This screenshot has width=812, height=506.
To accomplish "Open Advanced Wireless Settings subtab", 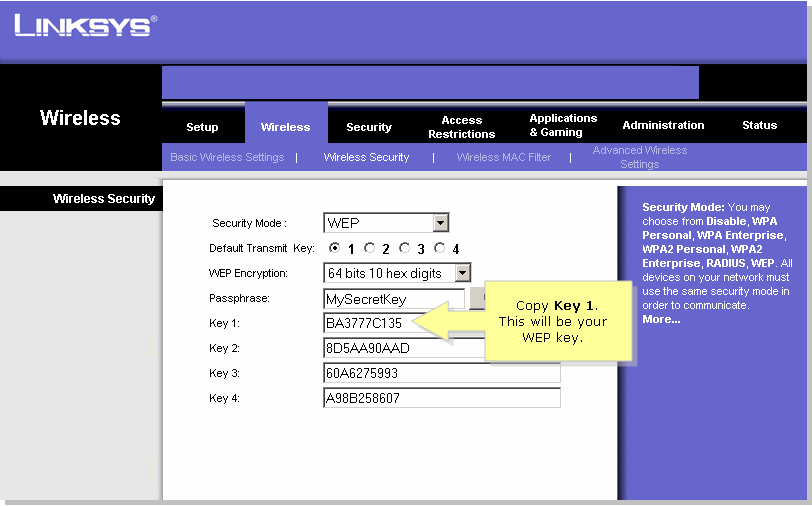I will pos(640,157).
